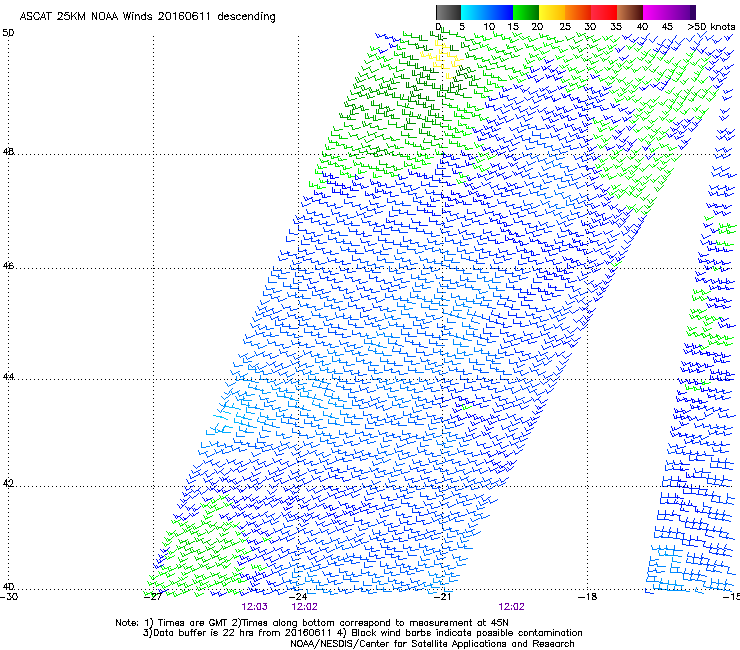Click the gray 0-5 knots legend segment
740x650 pixels.
[448, 12]
